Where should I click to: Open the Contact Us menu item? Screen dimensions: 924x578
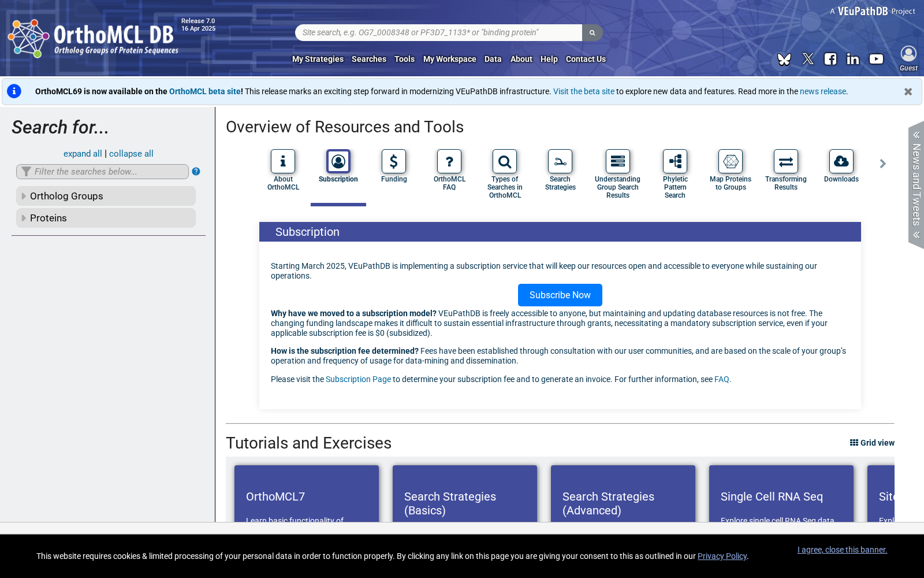(x=586, y=59)
